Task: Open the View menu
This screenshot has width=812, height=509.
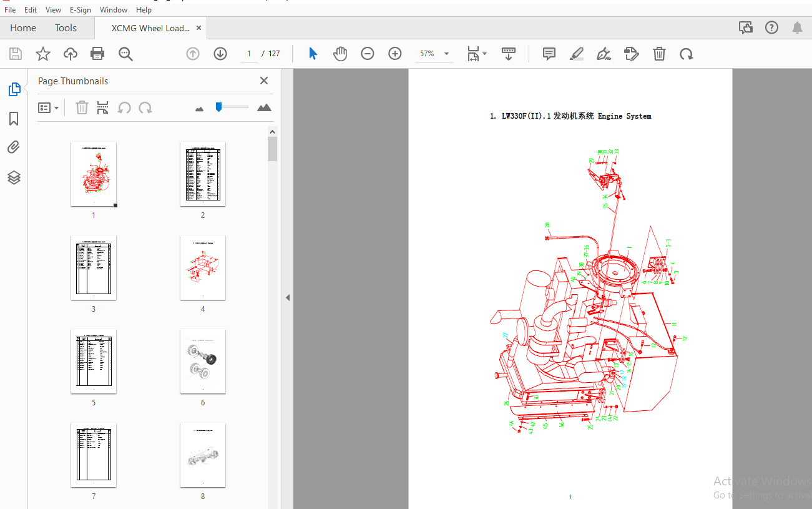Action: point(53,9)
